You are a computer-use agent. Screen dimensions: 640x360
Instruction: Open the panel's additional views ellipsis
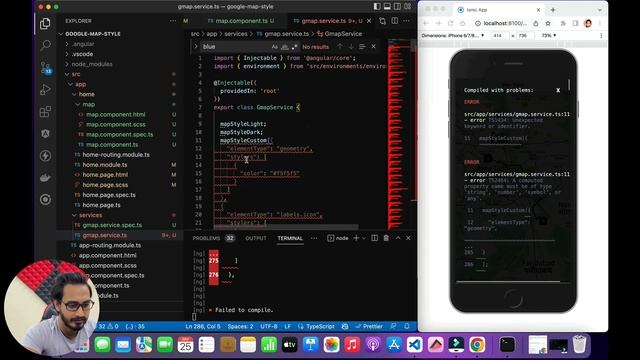pyautogui.click(x=314, y=238)
